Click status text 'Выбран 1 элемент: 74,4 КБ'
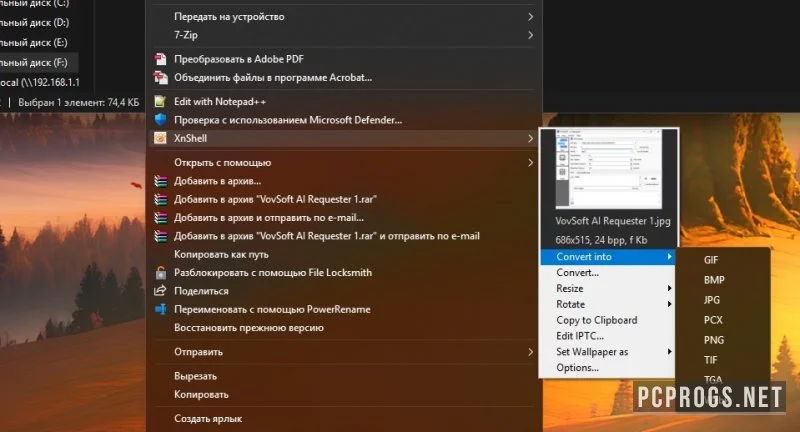Image resolution: width=800 pixels, height=432 pixels. click(x=79, y=103)
